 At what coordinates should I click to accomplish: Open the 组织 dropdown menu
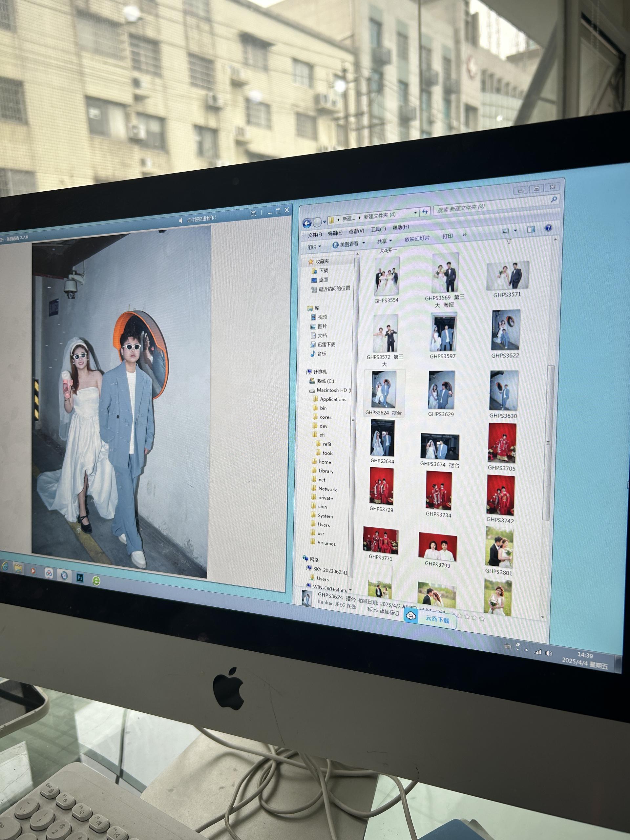(x=314, y=247)
